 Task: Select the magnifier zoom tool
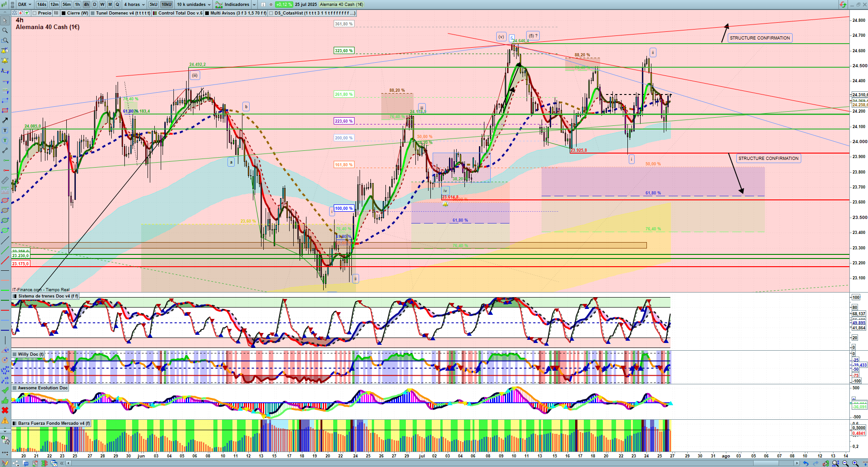pos(5,30)
